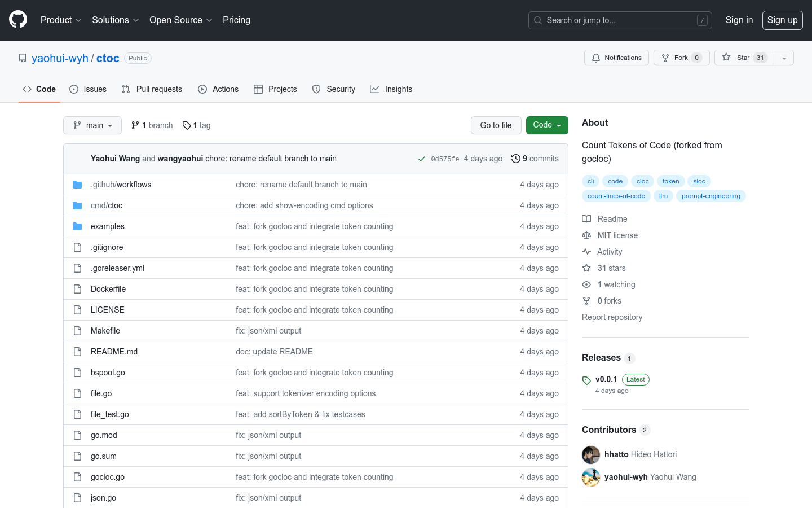Switch to the Pull requests tab
This screenshot has width=812, height=508.
(152, 89)
